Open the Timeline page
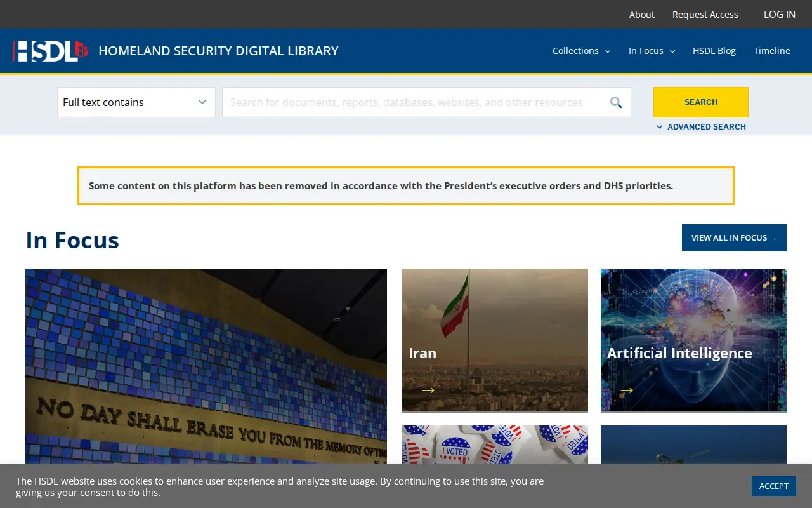The width and height of the screenshot is (812, 508). [x=772, y=51]
